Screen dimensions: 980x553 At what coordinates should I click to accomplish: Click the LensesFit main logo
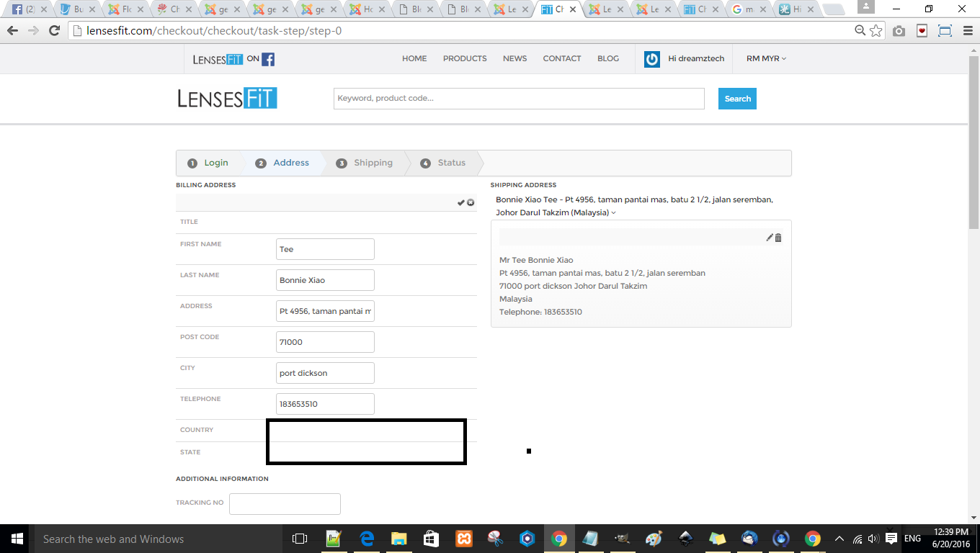(x=227, y=99)
